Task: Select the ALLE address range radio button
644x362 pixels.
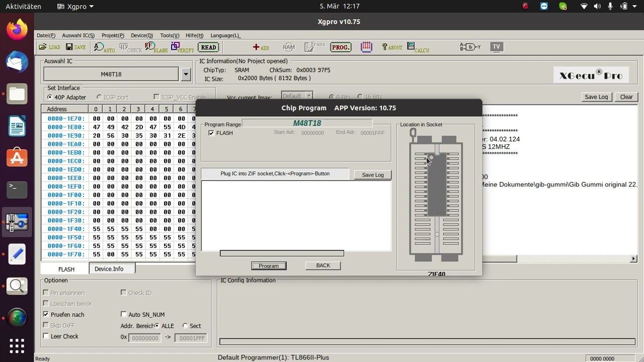Action: point(157,326)
